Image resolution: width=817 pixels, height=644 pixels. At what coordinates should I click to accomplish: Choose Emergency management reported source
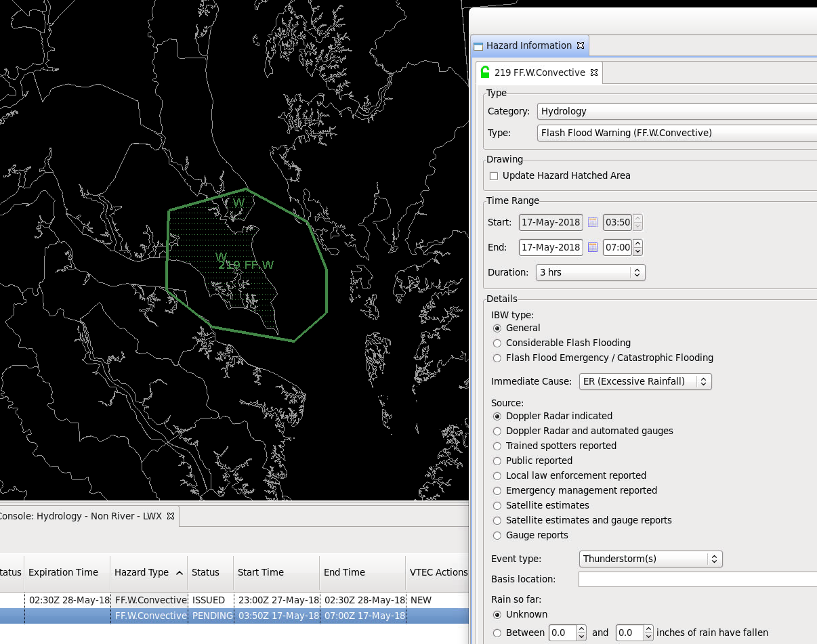(x=497, y=491)
